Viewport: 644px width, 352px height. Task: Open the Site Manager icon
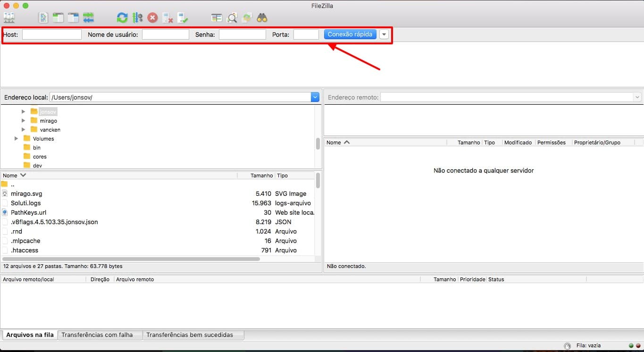pyautogui.click(x=9, y=18)
